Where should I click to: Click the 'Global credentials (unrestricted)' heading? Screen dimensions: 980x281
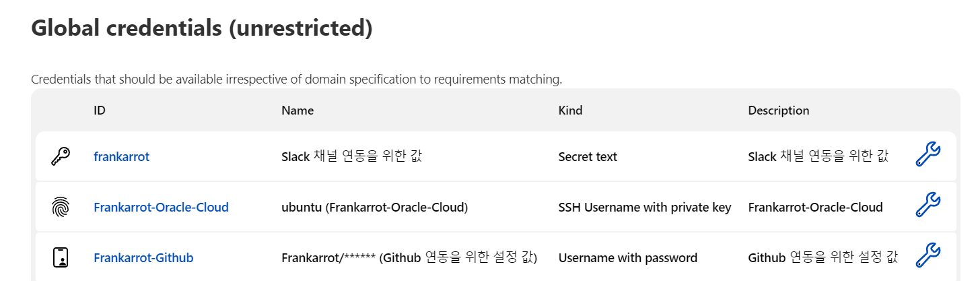(202, 28)
